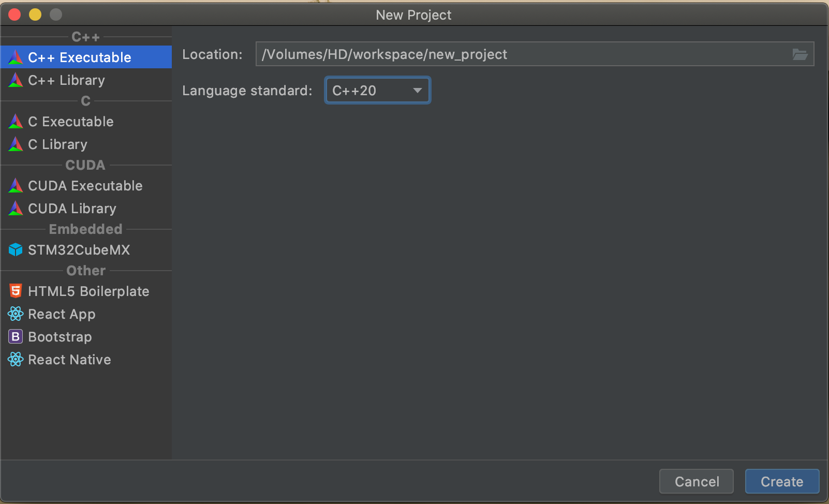Select C Library project type
The width and height of the screenshot is (829, 504).
coord(57,144)
